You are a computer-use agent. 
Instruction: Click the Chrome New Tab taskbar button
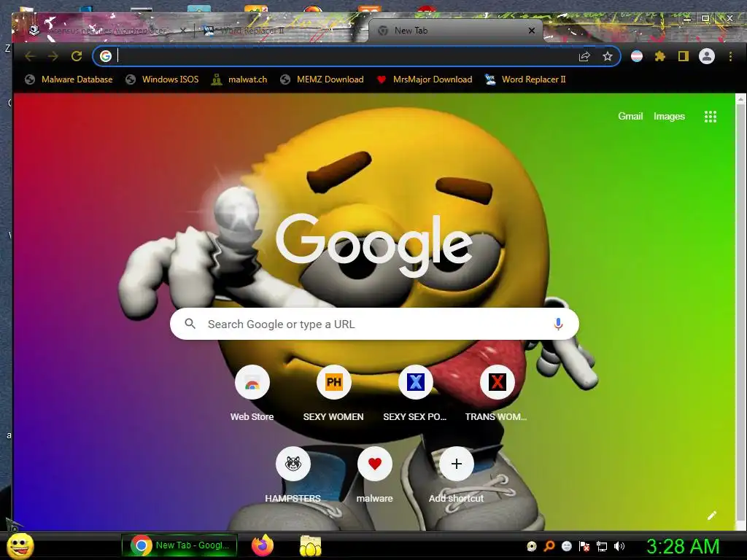tap(179, 545)
